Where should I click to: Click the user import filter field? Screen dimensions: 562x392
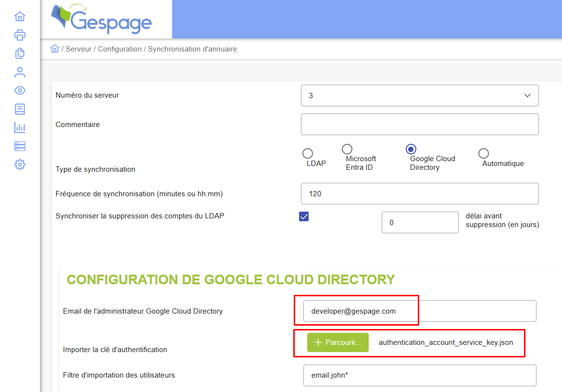tap(420, 375)
